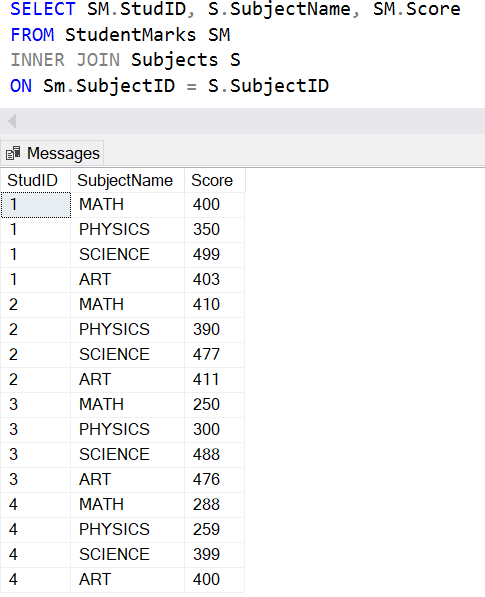
Task: Select MATH cell in the row scoring 250
Action: click(x=128, y=405)
